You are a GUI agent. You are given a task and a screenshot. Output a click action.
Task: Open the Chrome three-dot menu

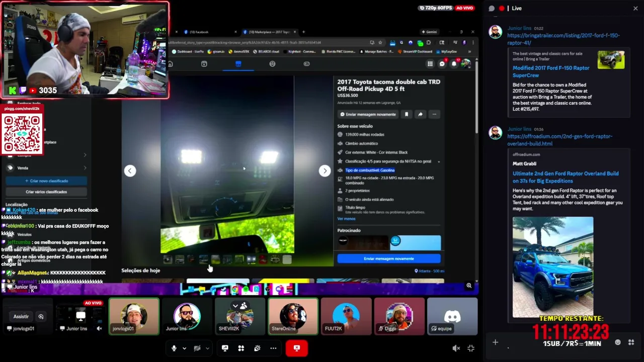(472, 43)
